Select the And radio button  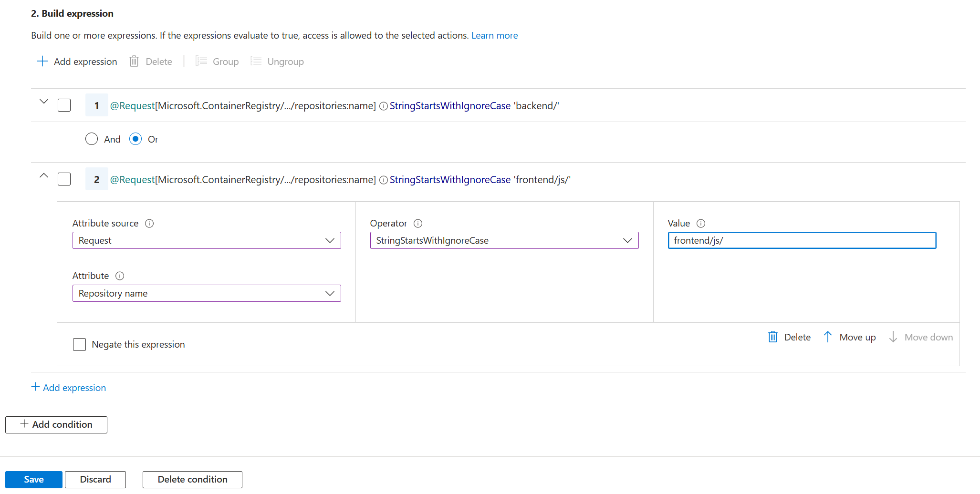tap(92, 139)
